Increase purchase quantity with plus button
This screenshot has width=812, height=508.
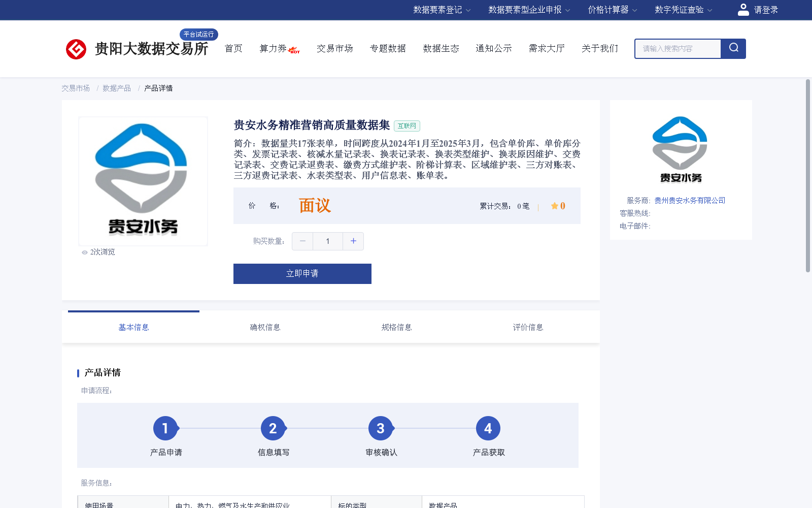point(353,241)
